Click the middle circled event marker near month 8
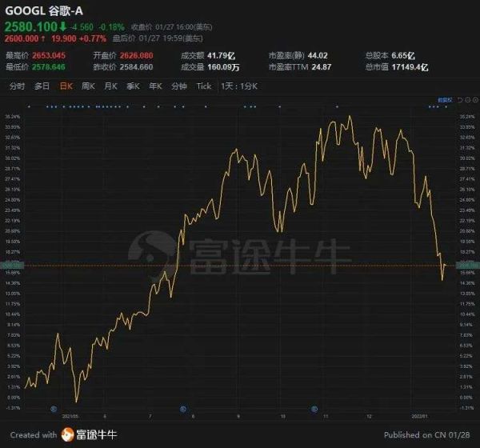Viewport: 480px width, 448px height. pos(183,409)
